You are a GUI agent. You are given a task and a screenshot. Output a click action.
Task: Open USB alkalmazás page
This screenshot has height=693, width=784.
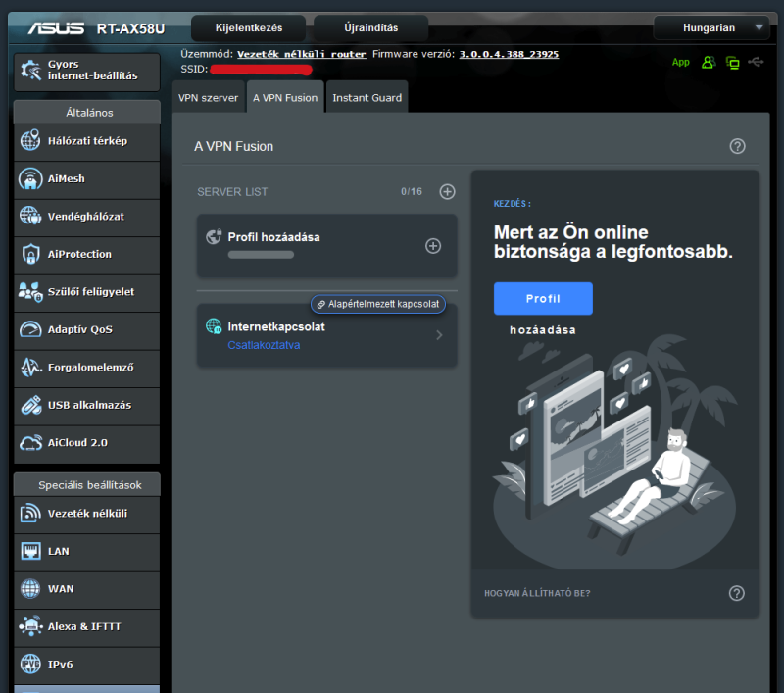87,406
